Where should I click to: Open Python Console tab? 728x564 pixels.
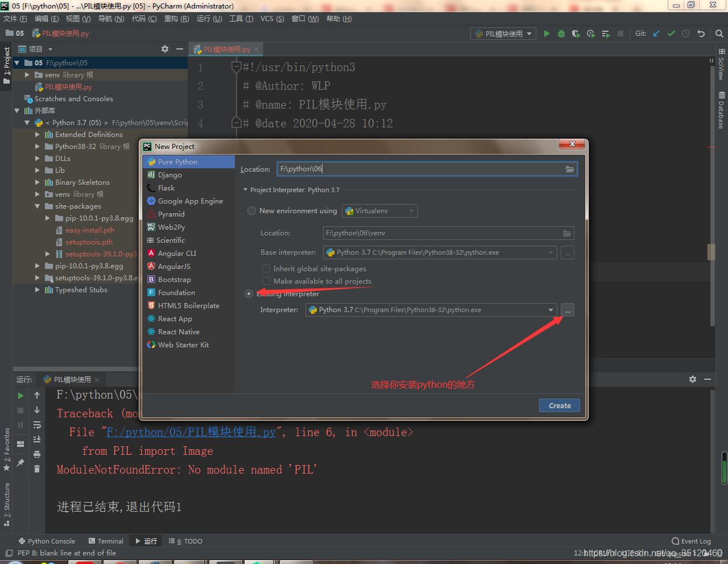47,541
